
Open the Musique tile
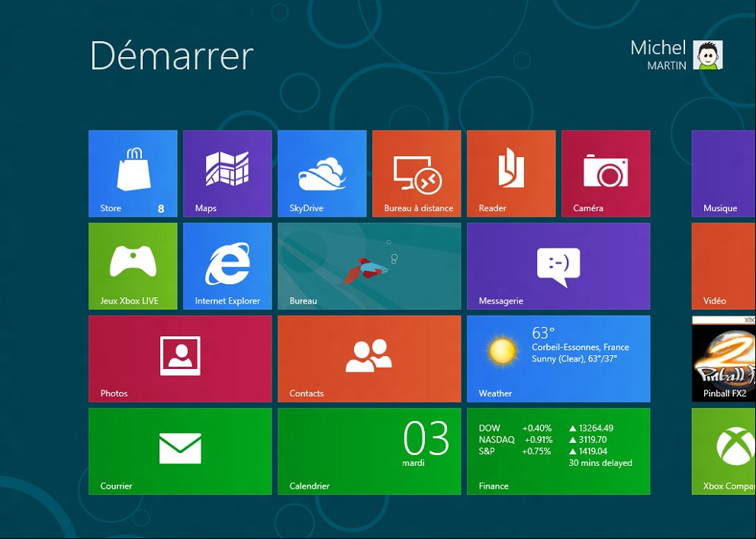click(724, 173)
